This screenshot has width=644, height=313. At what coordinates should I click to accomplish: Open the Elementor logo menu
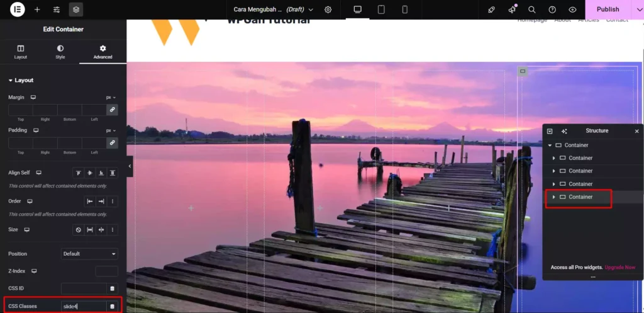click(17, 9)
